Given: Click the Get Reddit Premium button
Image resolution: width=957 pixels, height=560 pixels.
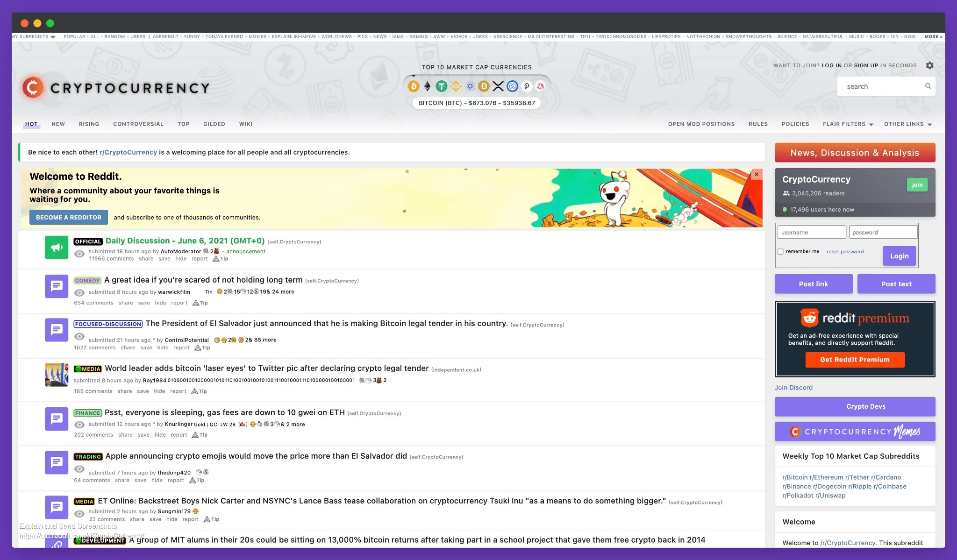Looking at the screenshot, I should point(855,360).
